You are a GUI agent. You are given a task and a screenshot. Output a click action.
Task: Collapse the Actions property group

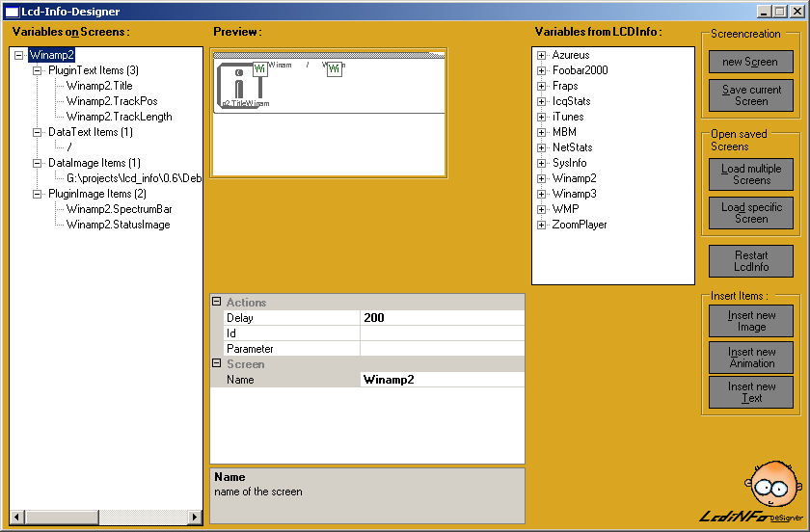point(217,302)
